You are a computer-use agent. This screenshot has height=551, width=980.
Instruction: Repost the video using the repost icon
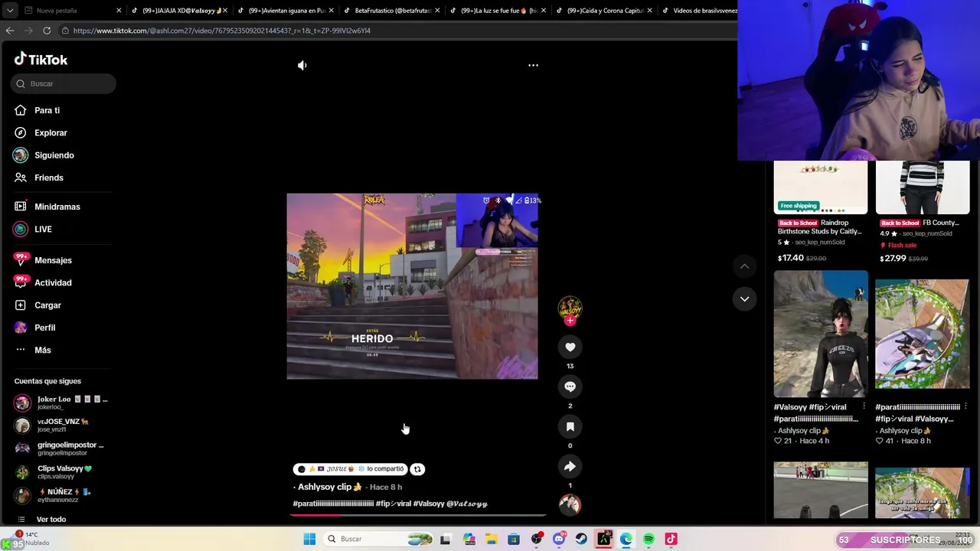[417, 469]
